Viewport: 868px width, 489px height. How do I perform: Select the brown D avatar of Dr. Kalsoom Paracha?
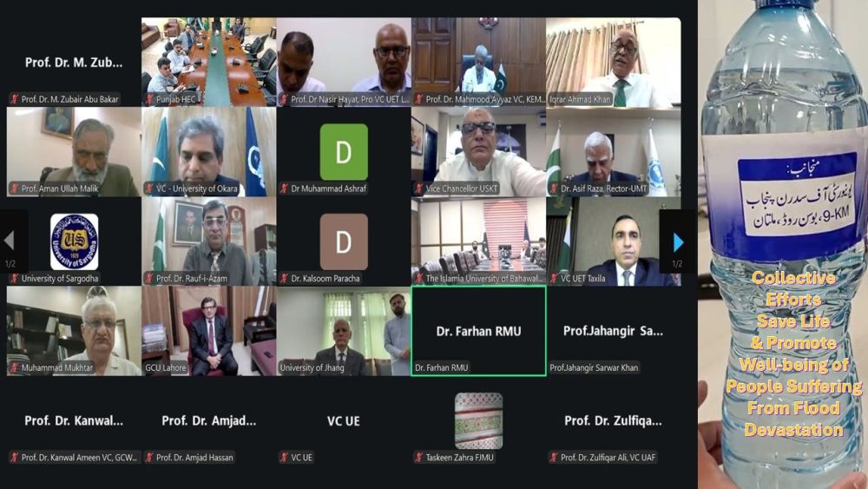tap(344, 241)
